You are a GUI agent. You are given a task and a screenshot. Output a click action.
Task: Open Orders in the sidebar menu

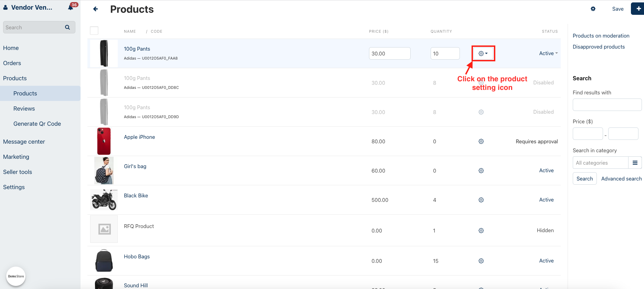point(12,63)
